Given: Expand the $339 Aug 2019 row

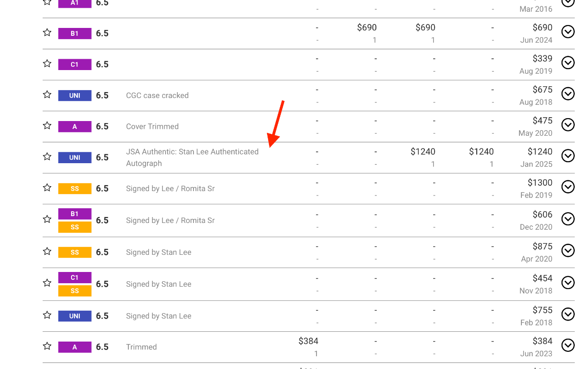Looking at the screenshot, I should (x=567, y=63).
